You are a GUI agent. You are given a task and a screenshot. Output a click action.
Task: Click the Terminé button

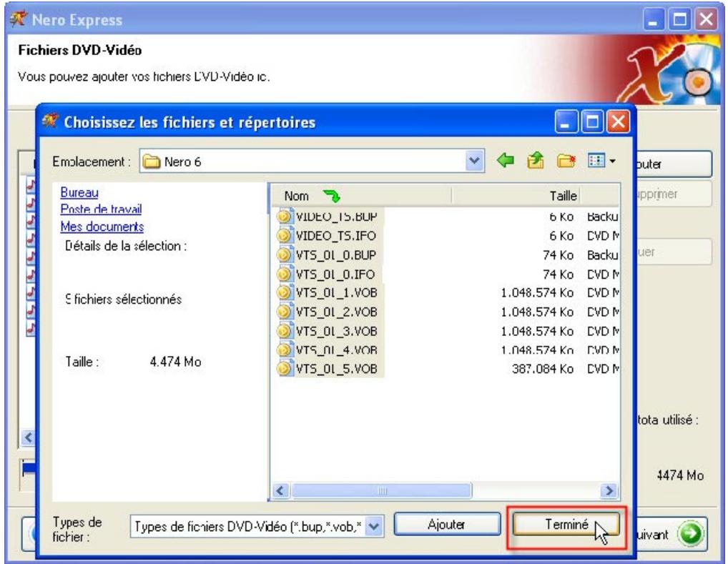click(566, 525)
